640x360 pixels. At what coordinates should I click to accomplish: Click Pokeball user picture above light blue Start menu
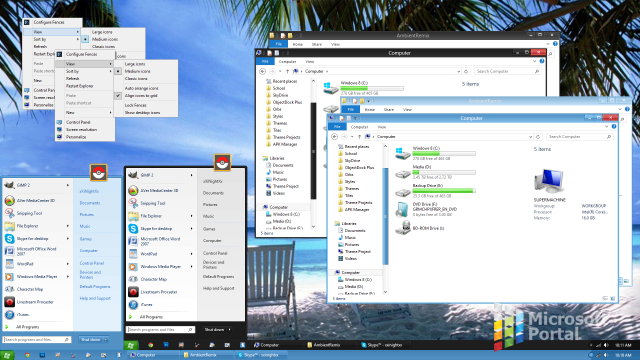coord(98,173)
